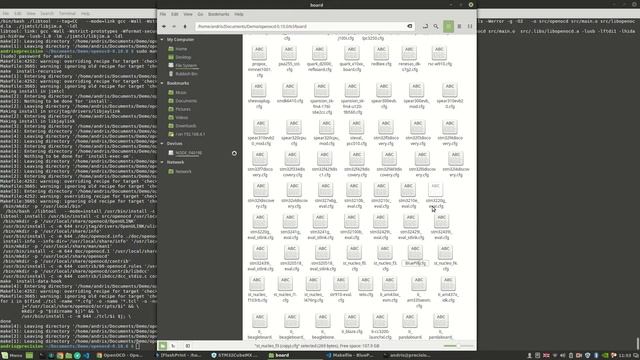
Task: Hide the sidebar via status bar button
Action: [x=187, y=346]
